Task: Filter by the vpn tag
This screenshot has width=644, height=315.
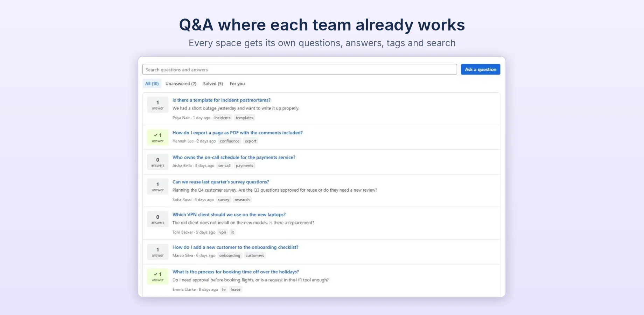Action: (x=223, y=232)
